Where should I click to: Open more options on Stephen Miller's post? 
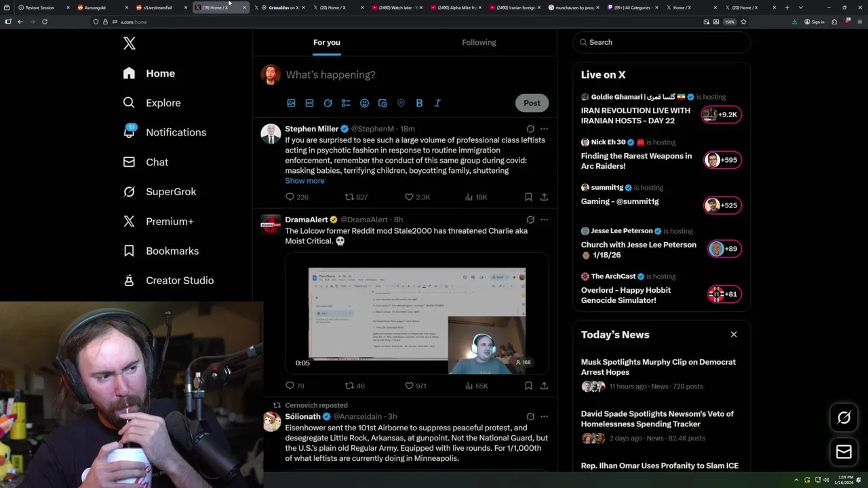(x=544, y=129)
